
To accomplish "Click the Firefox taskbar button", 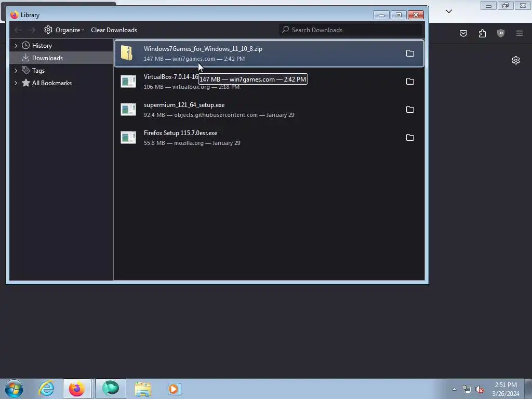I will click(x=77, y=389).
